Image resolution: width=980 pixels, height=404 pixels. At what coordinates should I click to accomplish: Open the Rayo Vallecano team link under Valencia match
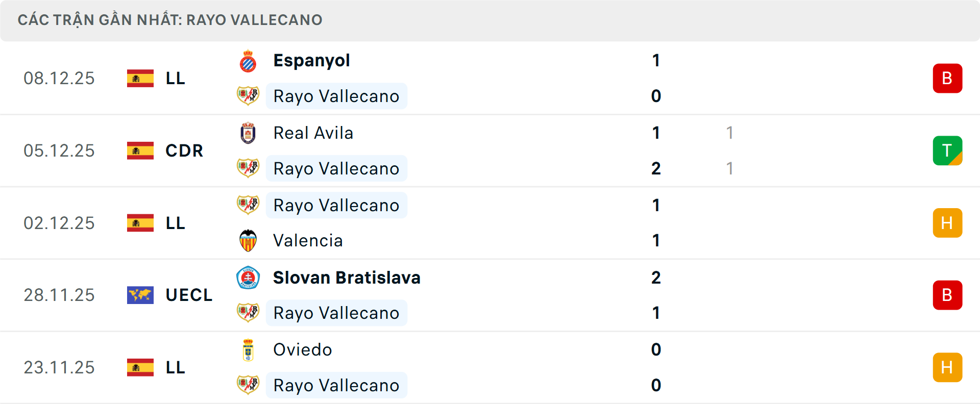336,205
